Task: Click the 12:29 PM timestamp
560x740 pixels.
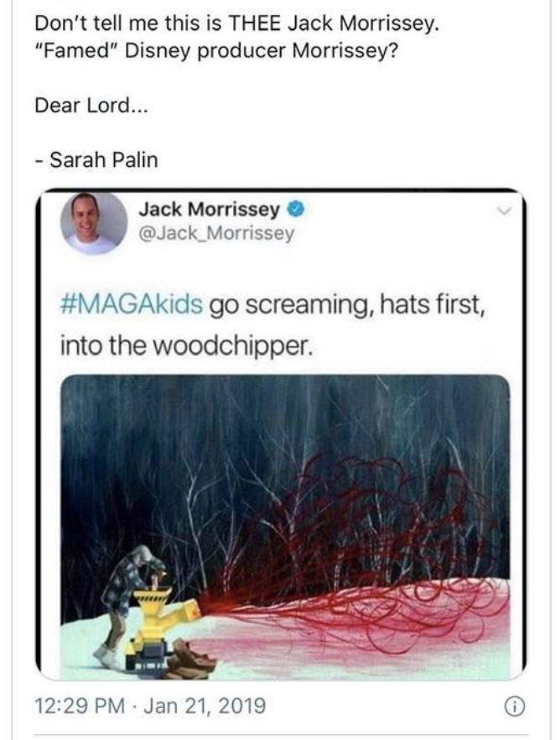Action: click(80, 706)
